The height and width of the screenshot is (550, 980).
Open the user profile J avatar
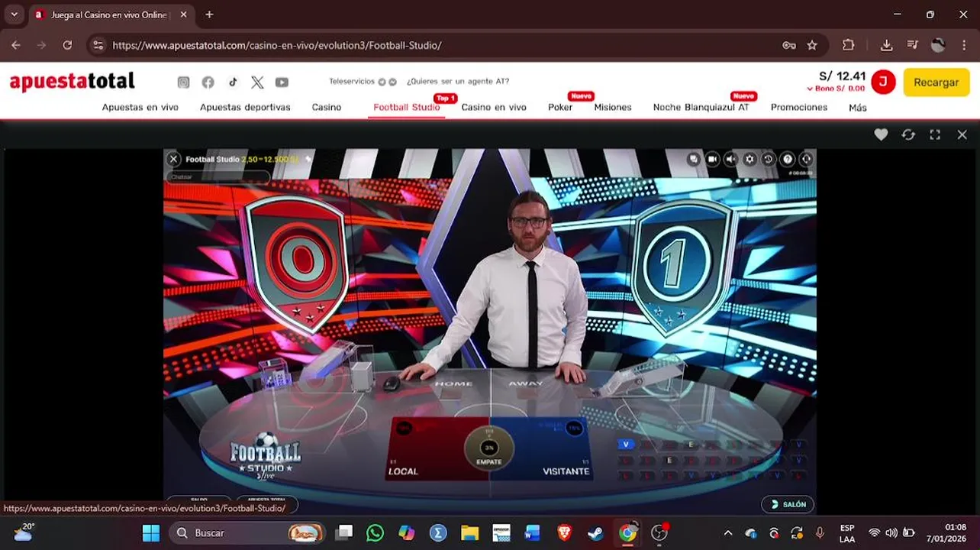click(x=883, y=82)
